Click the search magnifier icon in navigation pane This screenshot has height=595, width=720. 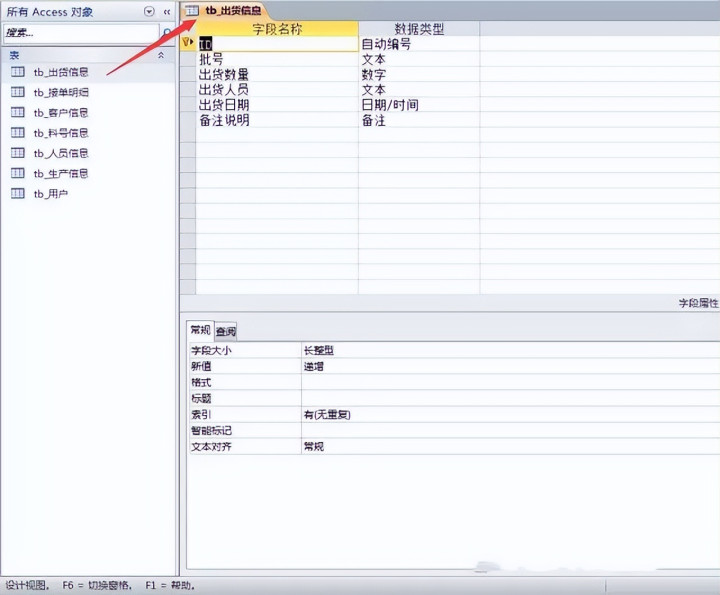(167, 33)
